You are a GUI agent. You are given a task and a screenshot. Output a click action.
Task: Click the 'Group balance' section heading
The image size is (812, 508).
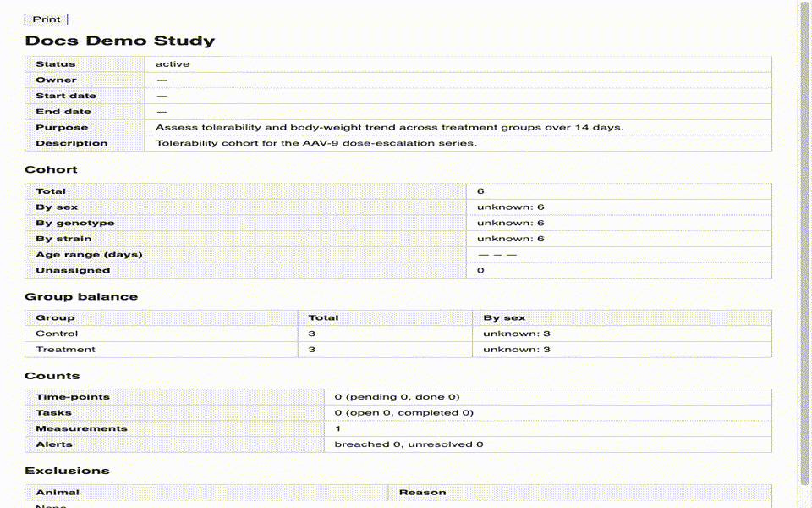coord(81,296)
